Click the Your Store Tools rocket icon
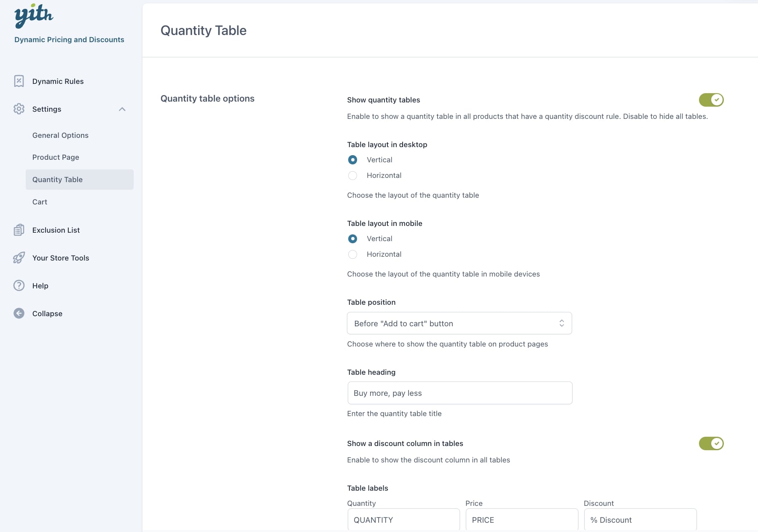The image size is (758, 532). point(19,258)
